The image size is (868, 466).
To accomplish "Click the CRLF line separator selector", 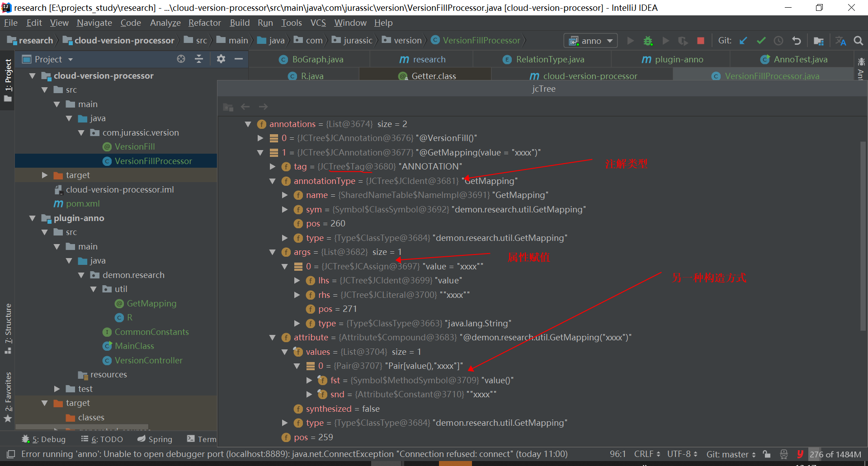I will (x=647, y=454).
